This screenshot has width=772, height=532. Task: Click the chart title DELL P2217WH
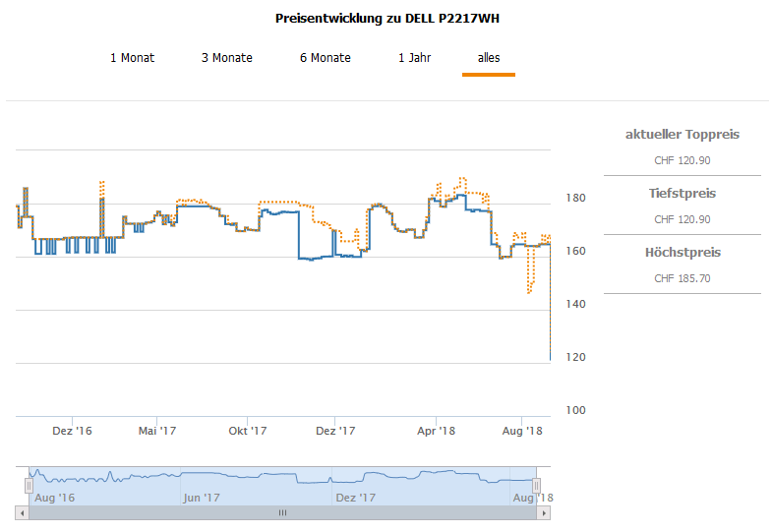click(394, 19)
